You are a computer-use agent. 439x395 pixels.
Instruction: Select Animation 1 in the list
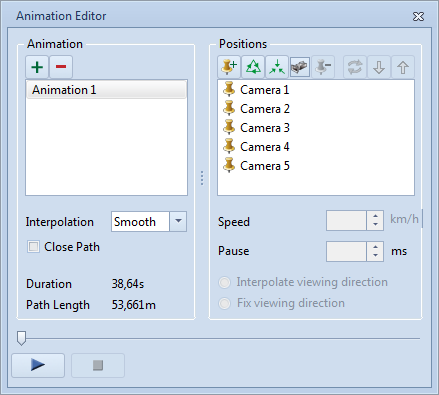tap(106, 90)
